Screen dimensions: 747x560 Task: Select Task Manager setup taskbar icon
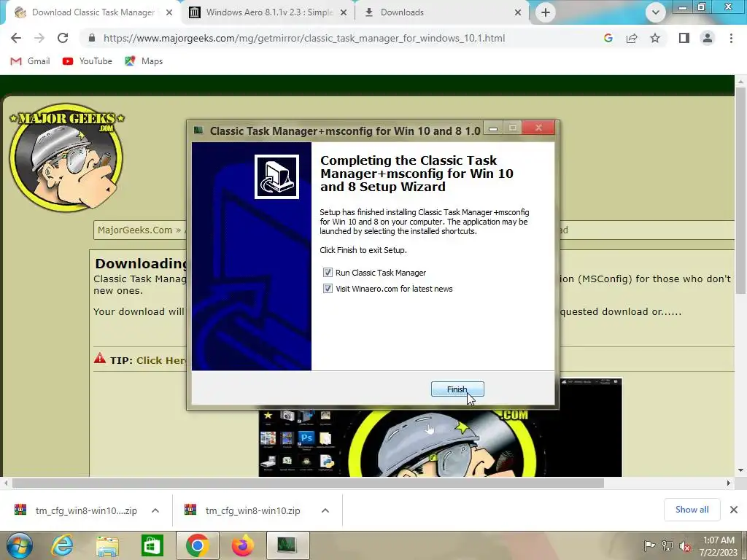[287, 545]
